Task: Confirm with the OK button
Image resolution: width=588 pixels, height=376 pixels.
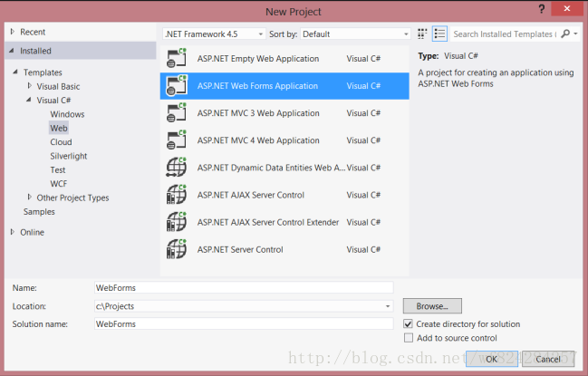Action: coord(492,359)
